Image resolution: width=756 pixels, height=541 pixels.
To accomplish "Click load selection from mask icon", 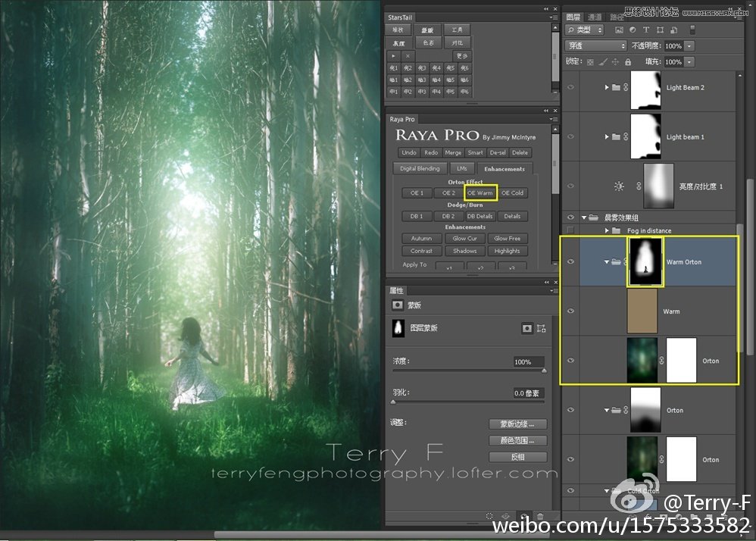I will click(489, 516).
